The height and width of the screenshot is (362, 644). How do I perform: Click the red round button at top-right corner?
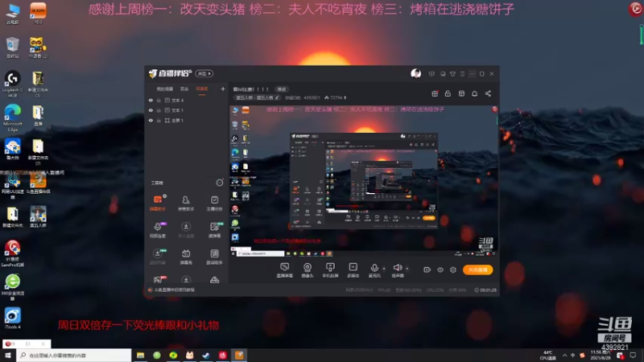(636, 9)
